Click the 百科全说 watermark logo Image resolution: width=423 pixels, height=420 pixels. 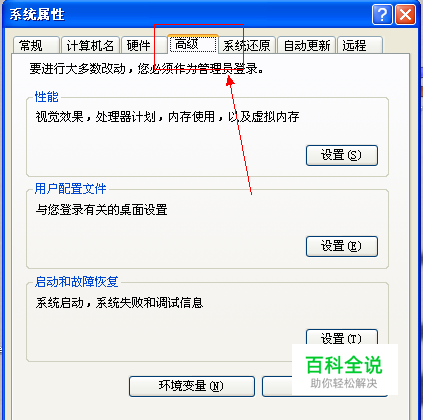pyautogui.click(x=345, y=369)
